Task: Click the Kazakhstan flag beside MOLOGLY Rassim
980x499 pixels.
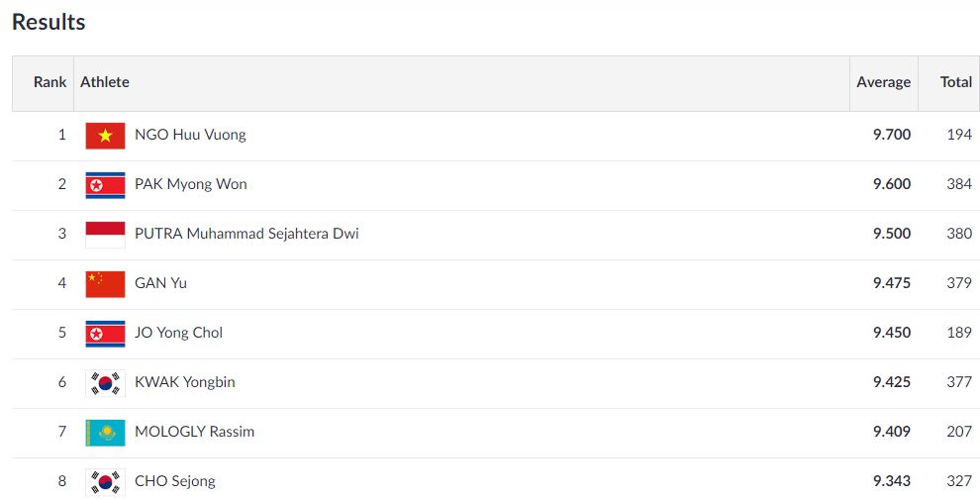Action: click(x=105, y=432)
